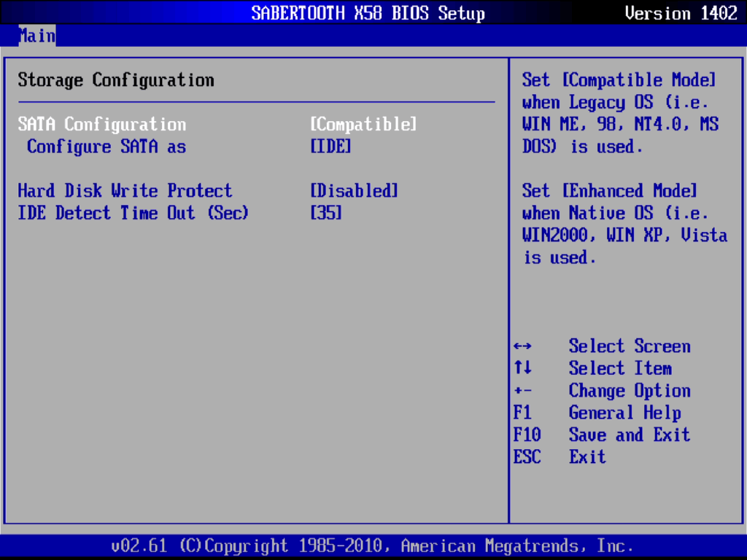Click the Storage Configuration heading
This screenshot has height=560, width=747.
point(116,80)
